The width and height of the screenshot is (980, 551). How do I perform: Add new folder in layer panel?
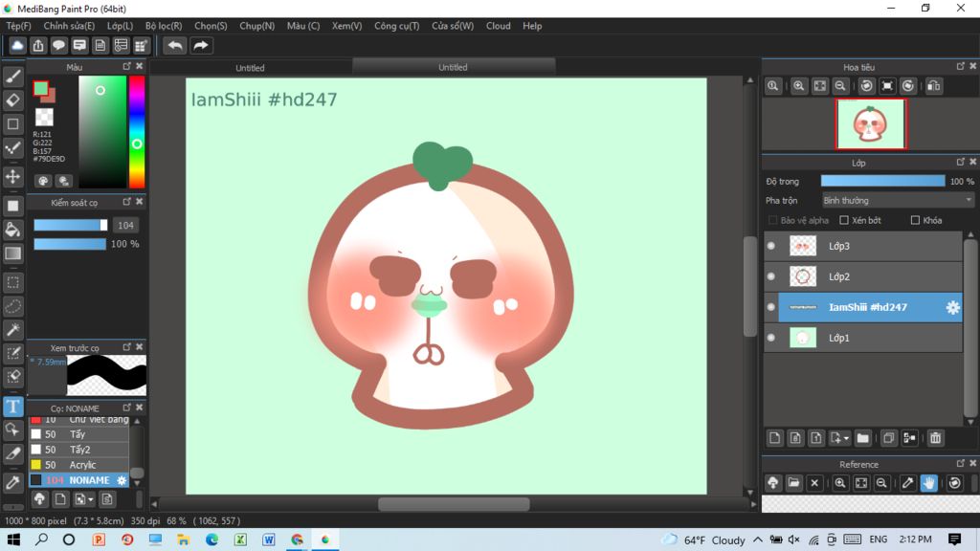(862, 438)
